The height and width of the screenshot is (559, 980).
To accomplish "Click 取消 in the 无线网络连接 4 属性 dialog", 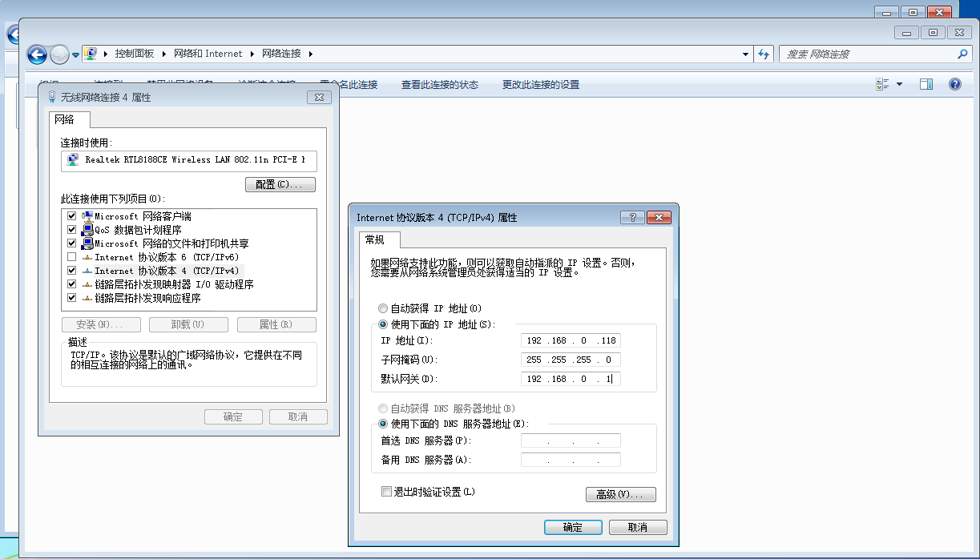I will pyautogui.click(x=298, y=416).
